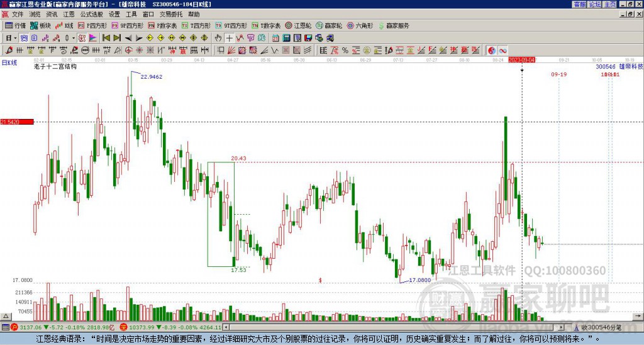Open the 帮助 menu
This screenshot has height=345, width=644.
(x=194, y=14)
